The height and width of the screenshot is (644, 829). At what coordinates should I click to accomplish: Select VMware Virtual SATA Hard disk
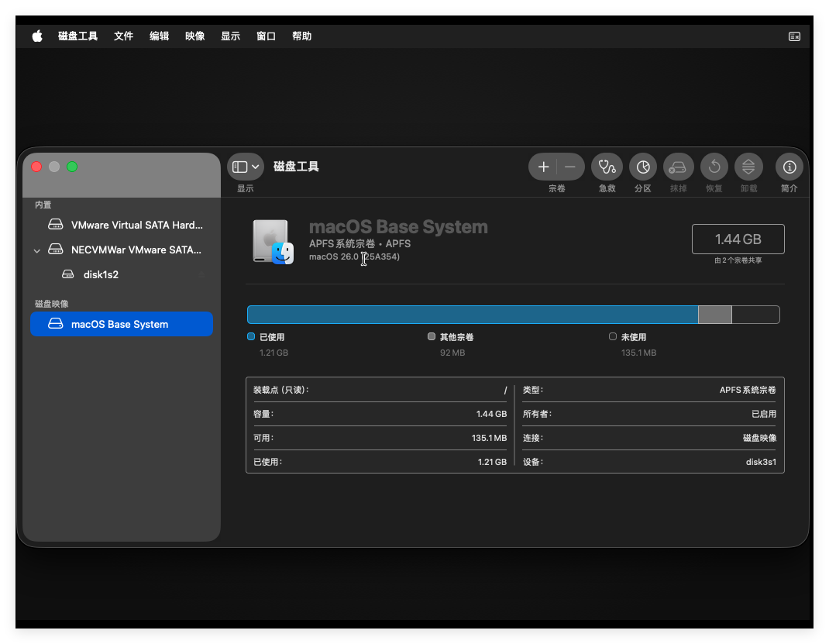click(122, 225)
